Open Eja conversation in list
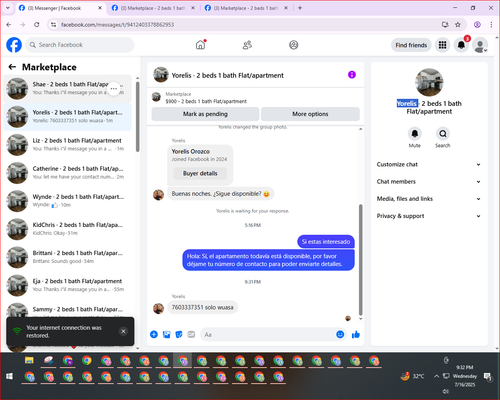This screenshot has height=400, width=500. click(67, 285)
